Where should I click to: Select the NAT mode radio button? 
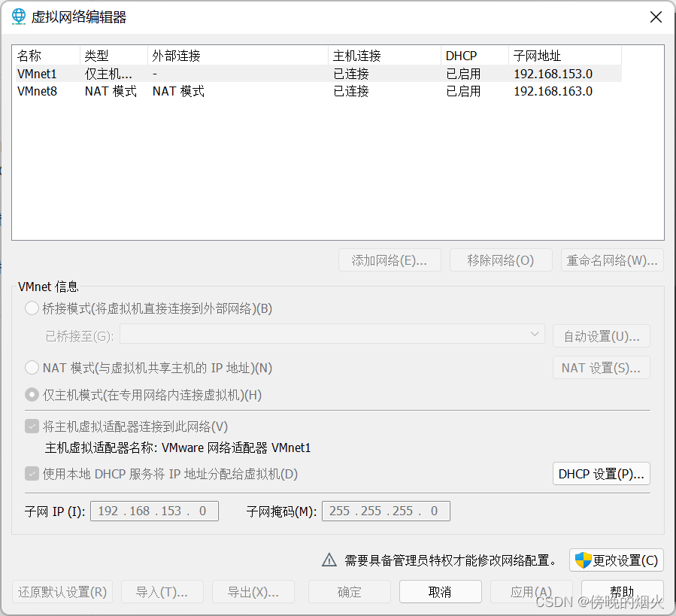tap(32, 368)
